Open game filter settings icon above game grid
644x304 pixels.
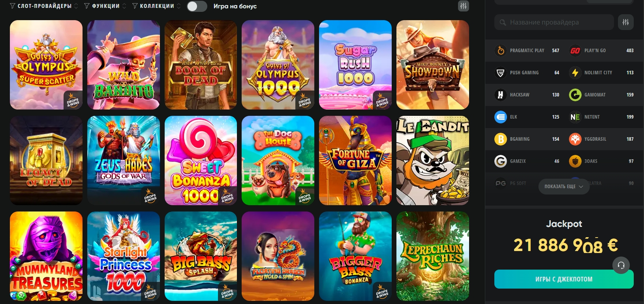click(463, 6)
